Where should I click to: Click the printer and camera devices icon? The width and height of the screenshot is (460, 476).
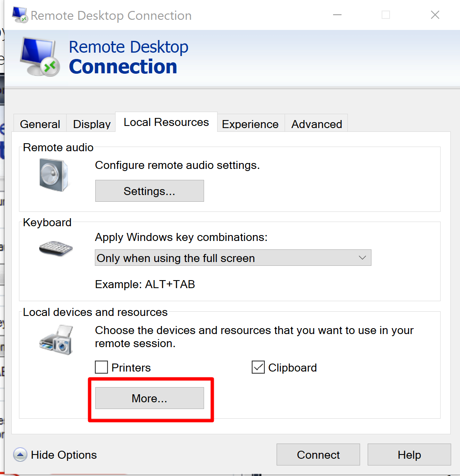tap(56, 340)
